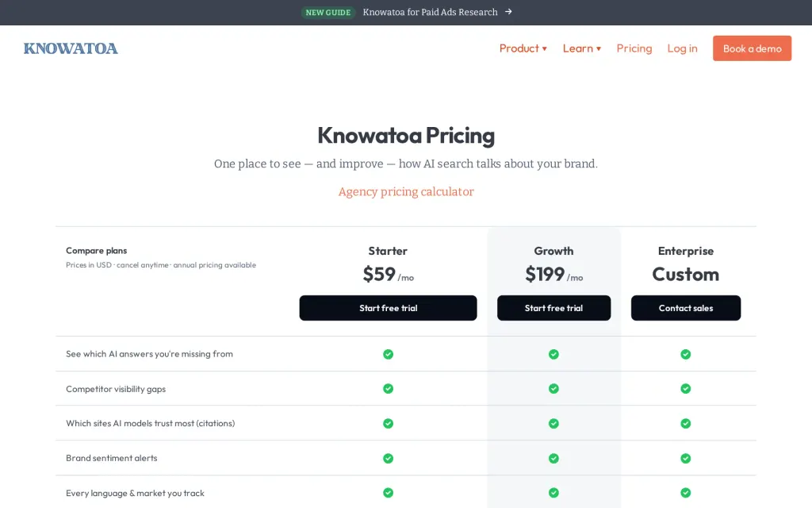Click Contact sales for Enterprise plan
Screen dimensions: 812x508
pyautogui.click(x=686, y=308)
